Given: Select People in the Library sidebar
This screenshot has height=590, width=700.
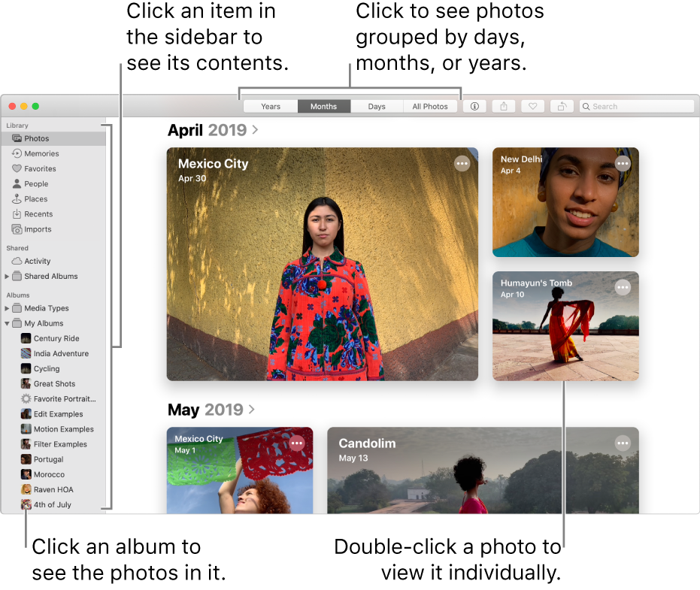Looking at the screenshot, I should 36,183.
